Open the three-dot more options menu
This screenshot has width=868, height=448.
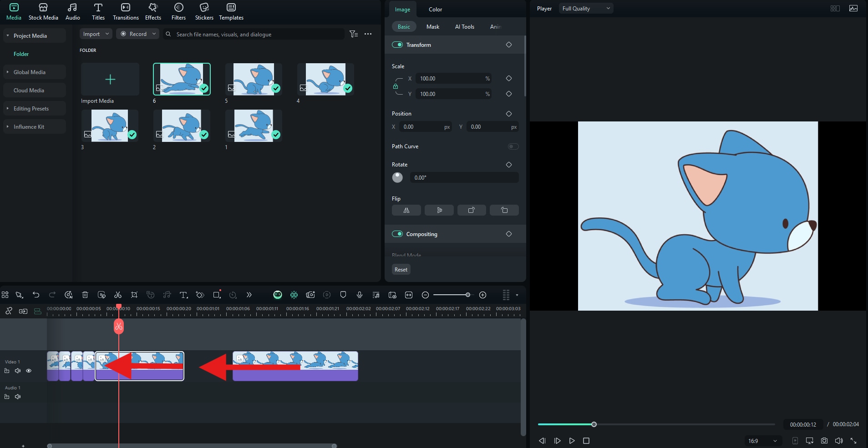point(368,34)
